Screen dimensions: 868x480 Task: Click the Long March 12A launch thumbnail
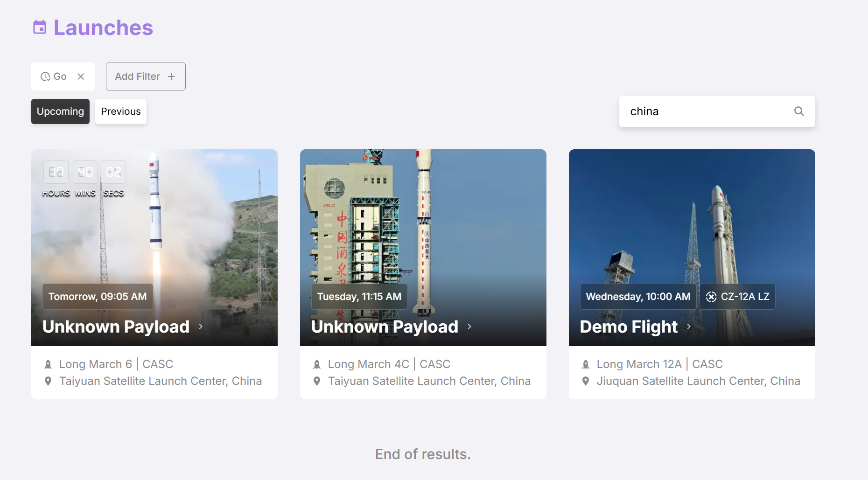pos(692,248)
